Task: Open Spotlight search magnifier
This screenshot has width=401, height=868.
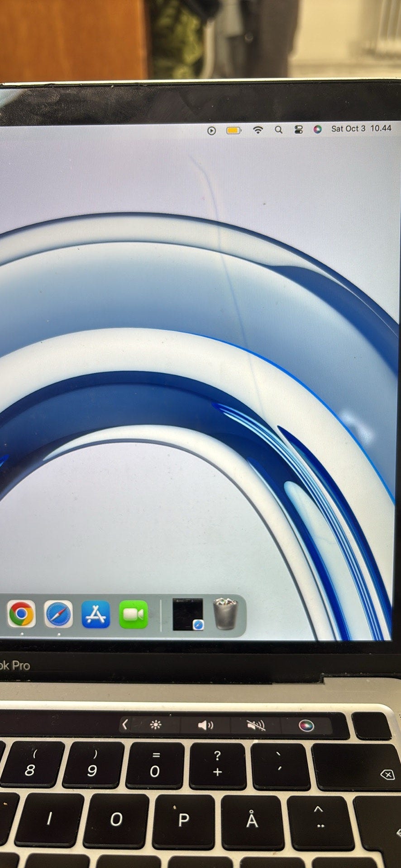Action: (279, 130)
